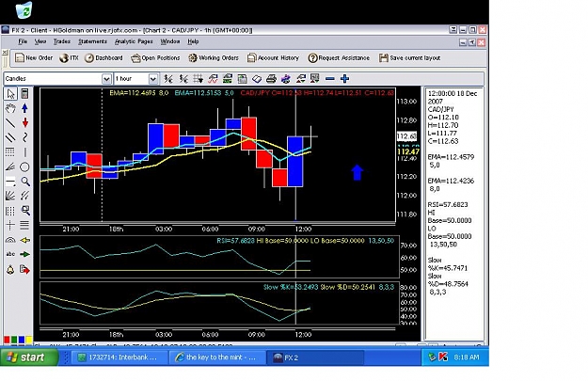Click the C=112.63 close value in data panel
The width and height of the screenshot is (588, 381).
[443, 141]
